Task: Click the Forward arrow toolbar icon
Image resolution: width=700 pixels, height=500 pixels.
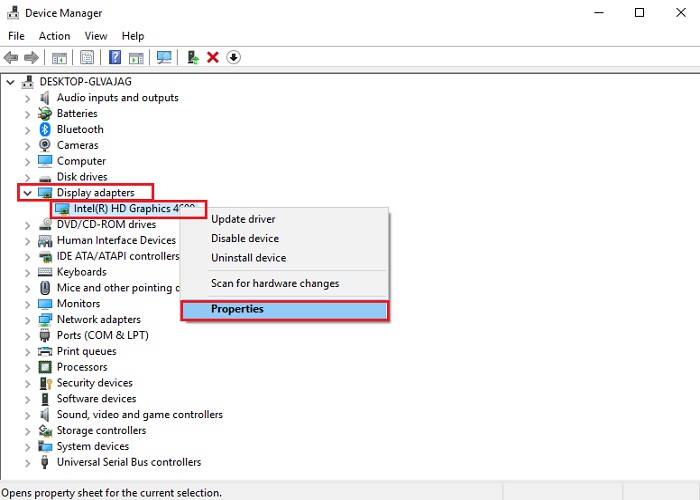Action: [31, 57]
